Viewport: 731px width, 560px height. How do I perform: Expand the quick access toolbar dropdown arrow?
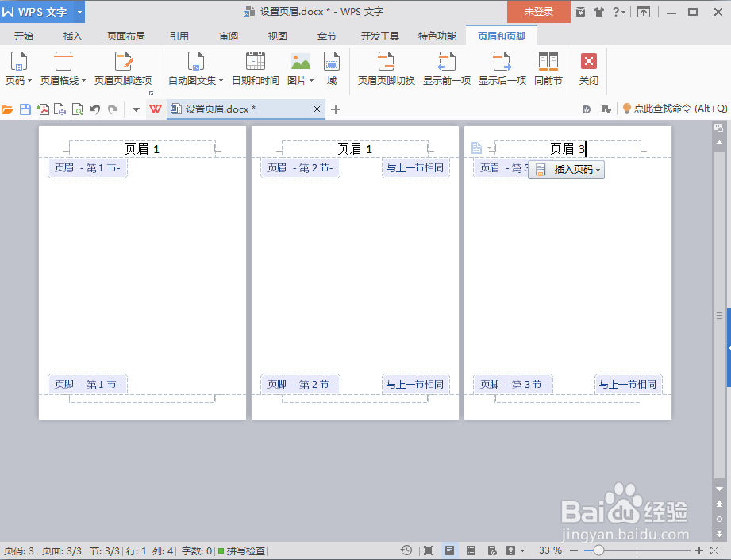click(x=136, y=110)
